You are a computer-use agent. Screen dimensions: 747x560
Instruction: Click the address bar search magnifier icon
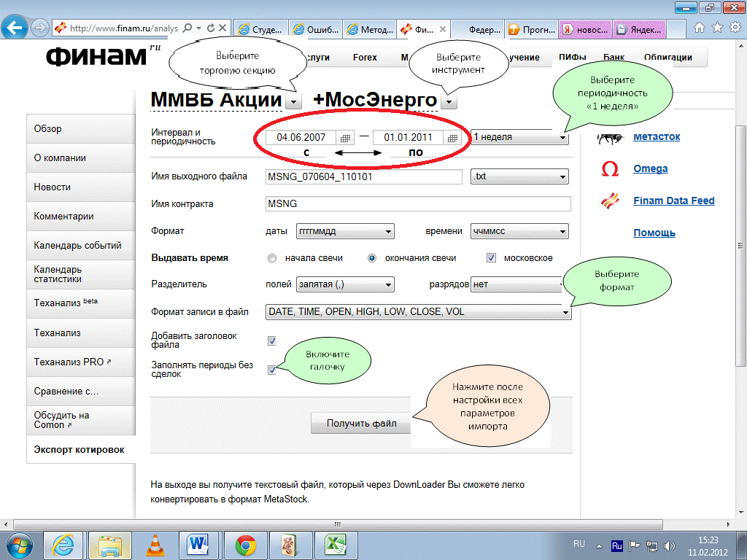coord(187,28)
